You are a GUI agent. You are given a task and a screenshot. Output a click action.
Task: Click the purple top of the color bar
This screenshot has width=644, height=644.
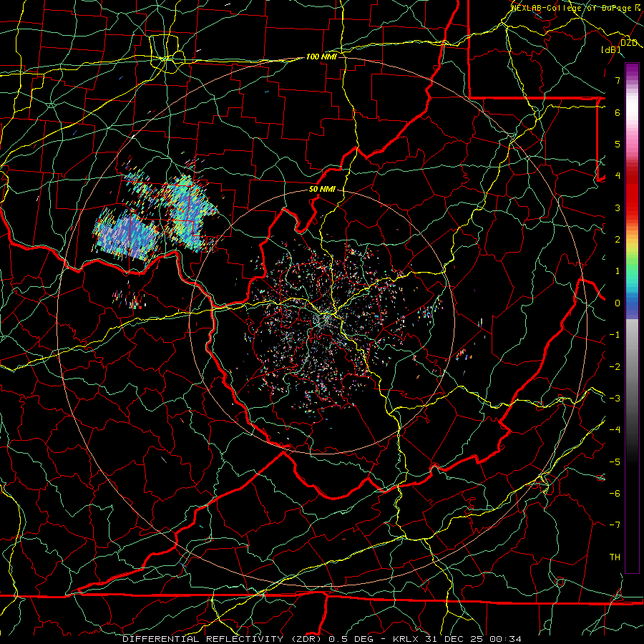[632, 70]
